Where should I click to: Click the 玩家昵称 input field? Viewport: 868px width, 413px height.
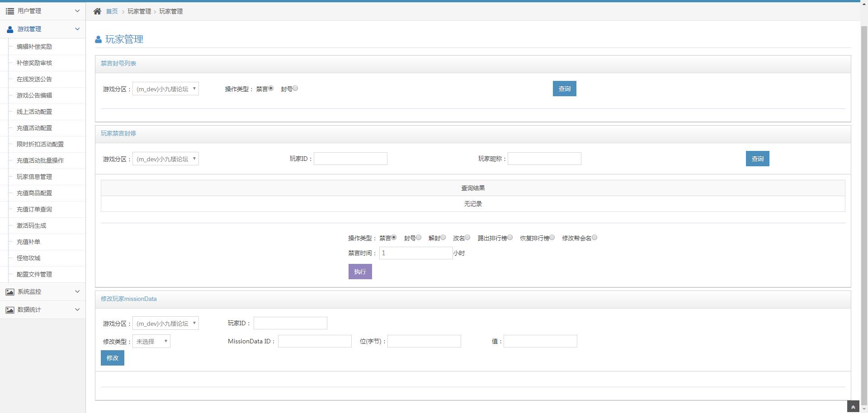pyautogui.click(x=544, y=159)
